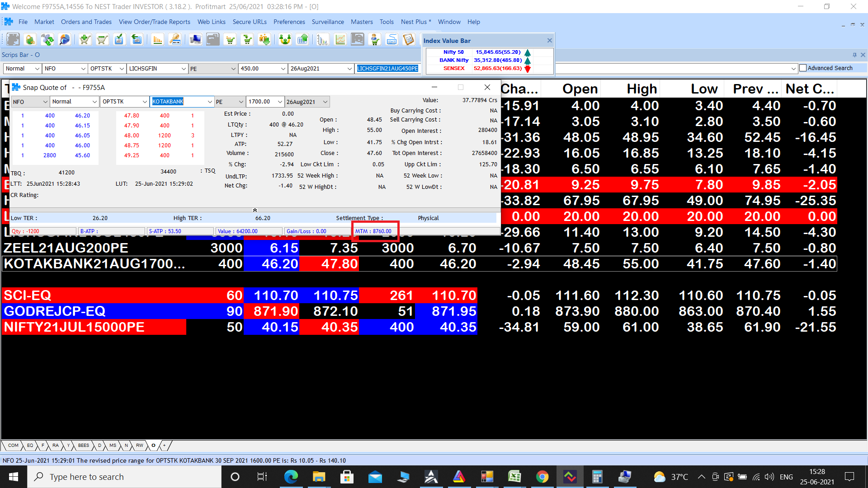Click the orange people with green arrow icon
This screenshot has height=488, width=868.
click(264, 40)
